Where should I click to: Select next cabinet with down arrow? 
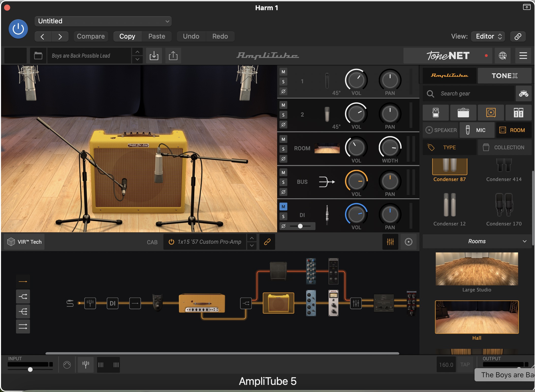coord(252,246)
